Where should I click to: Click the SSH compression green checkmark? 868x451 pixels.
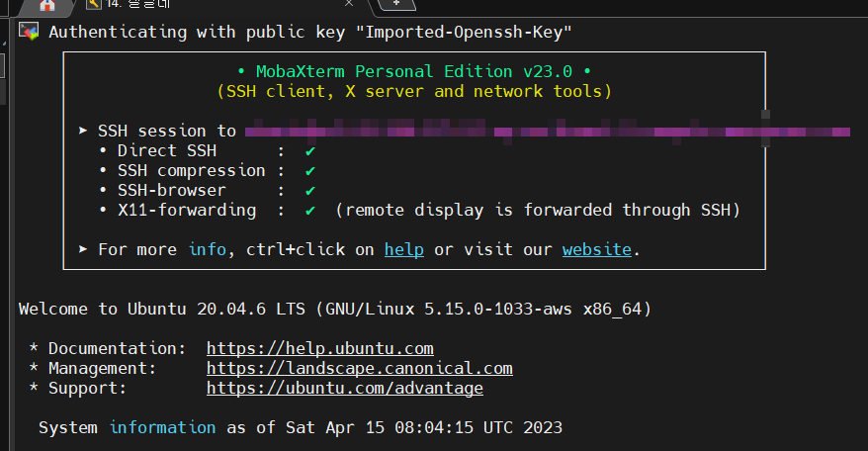click(x=310, y=171)
